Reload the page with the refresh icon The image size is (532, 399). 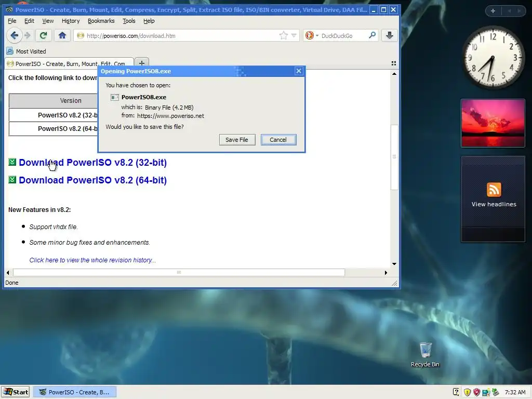pyautogui.click(x=43, y=35)
